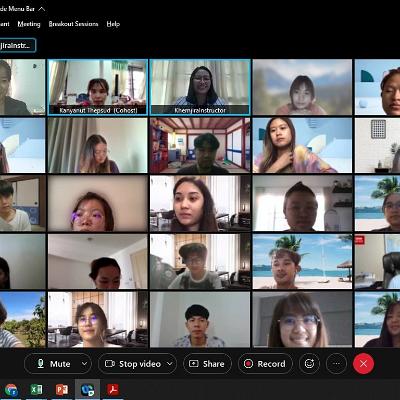Launch Chrome from the taskbar
Screen dimensions: 400x400
(11, 390)
